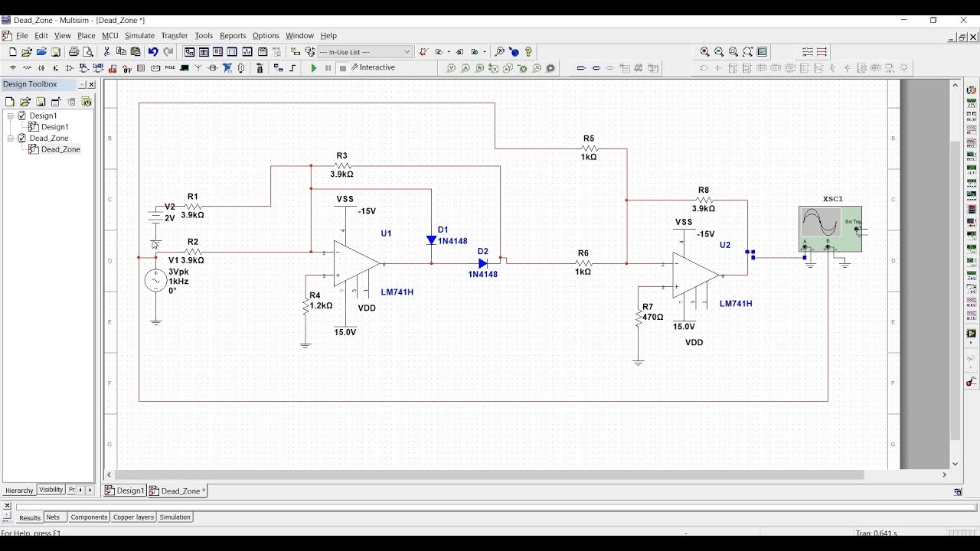Screen dimensions: 980x551
Task: Stop the simulation
Action: coord(343,68)
